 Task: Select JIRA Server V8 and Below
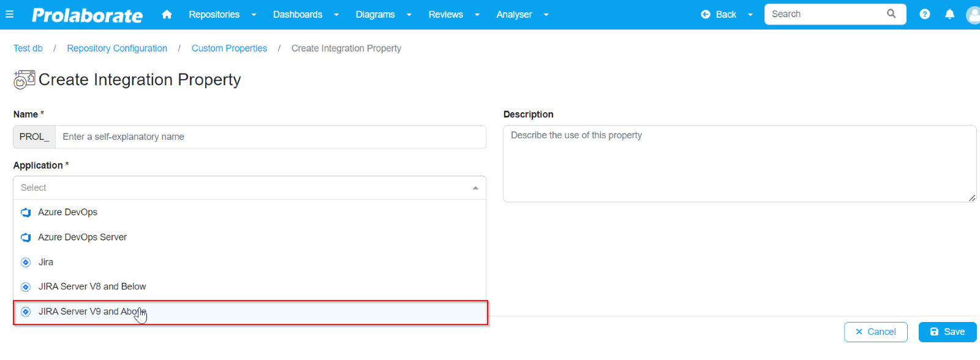tap(249, 286)
